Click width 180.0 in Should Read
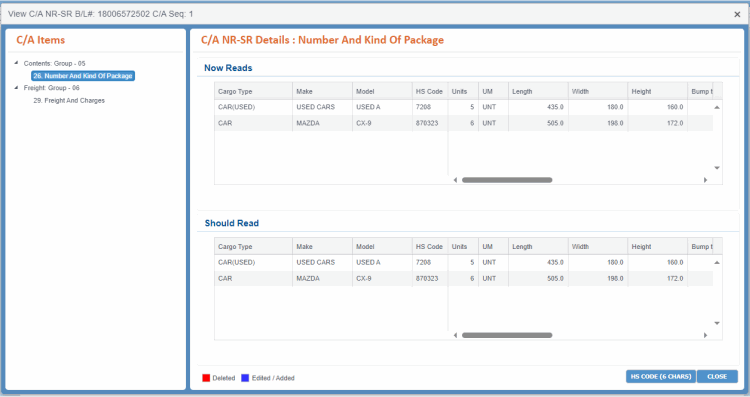750x397 pixels. [x=598, y=263]
